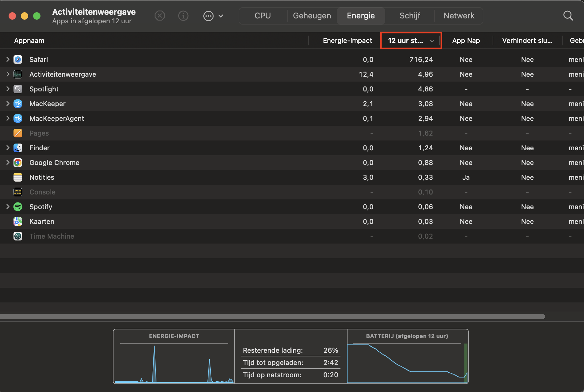Click the Google Chrome app icon
Image resolution: width=584 pixels, height=392 pixels.
[18, 163]
